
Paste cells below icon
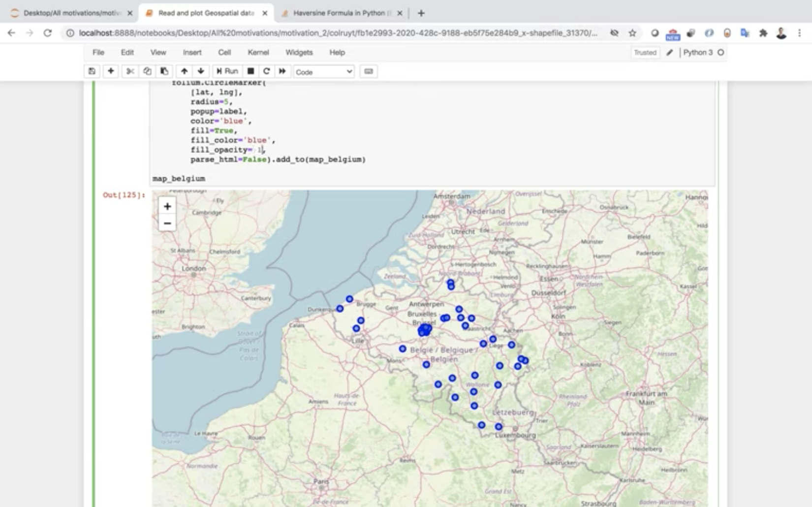point(164,71)
